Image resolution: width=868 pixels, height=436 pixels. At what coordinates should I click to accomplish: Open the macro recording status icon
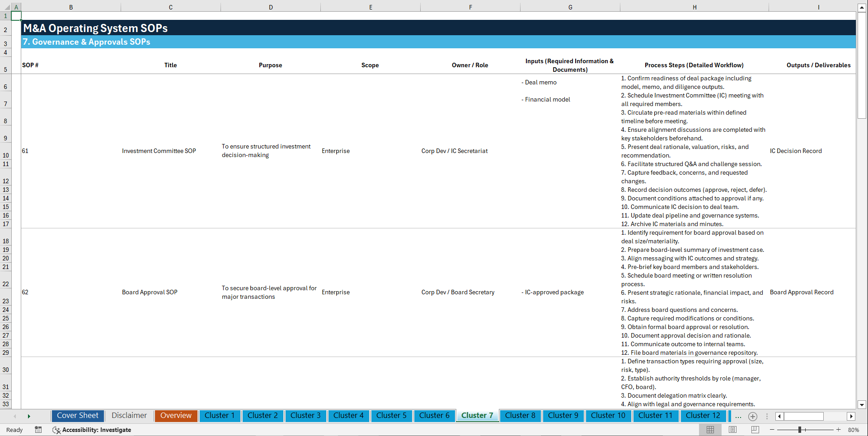pyautogui.click(x=38, y=430)
